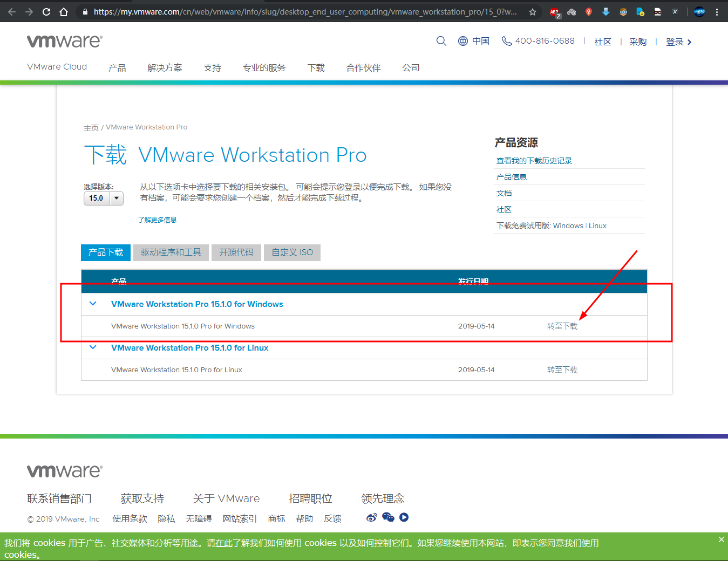
Task: Open the site search magnifier
Action: pyautogui.click(x=441, y=41)
